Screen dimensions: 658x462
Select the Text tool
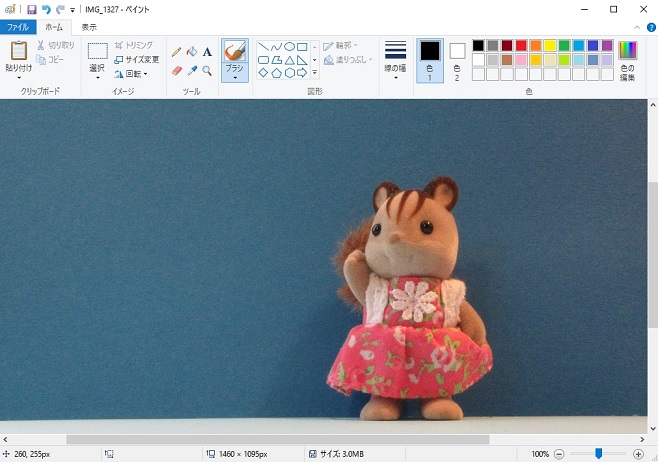click(x=207, y=52)
